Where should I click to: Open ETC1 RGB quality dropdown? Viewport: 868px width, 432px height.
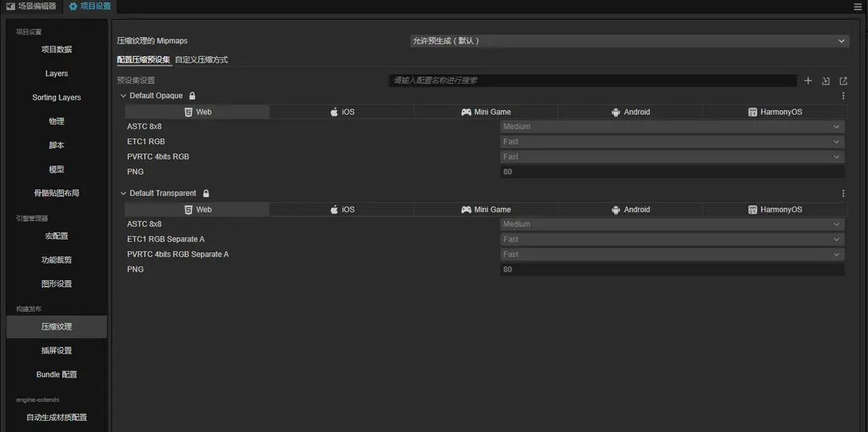click(672, 142)
